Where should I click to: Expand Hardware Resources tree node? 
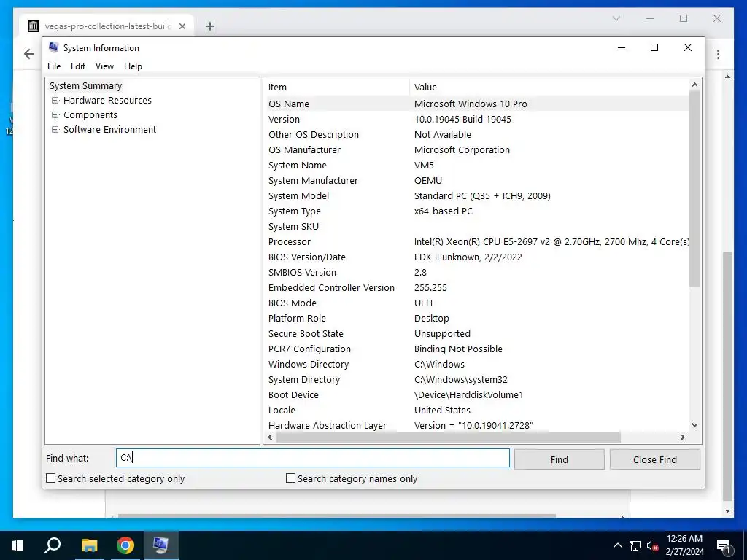click(55, 101)
